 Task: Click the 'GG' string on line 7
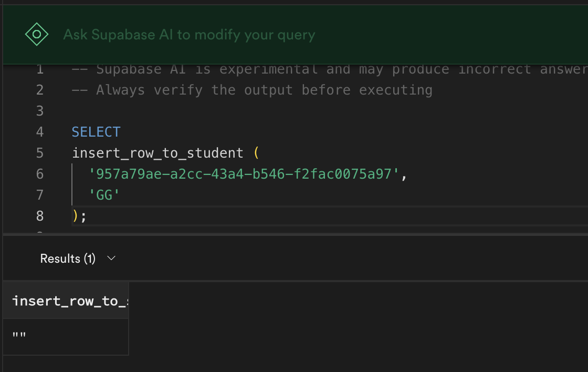pyautogui.click(x=104, y=195)
